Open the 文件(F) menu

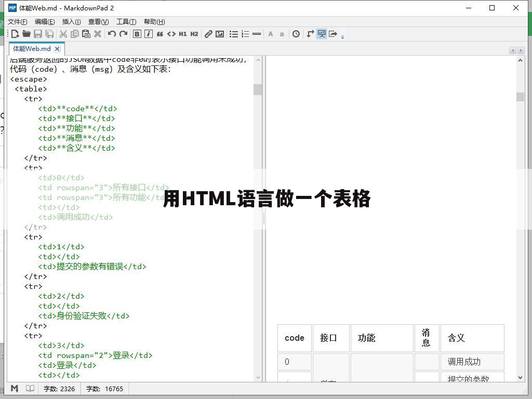18,21
